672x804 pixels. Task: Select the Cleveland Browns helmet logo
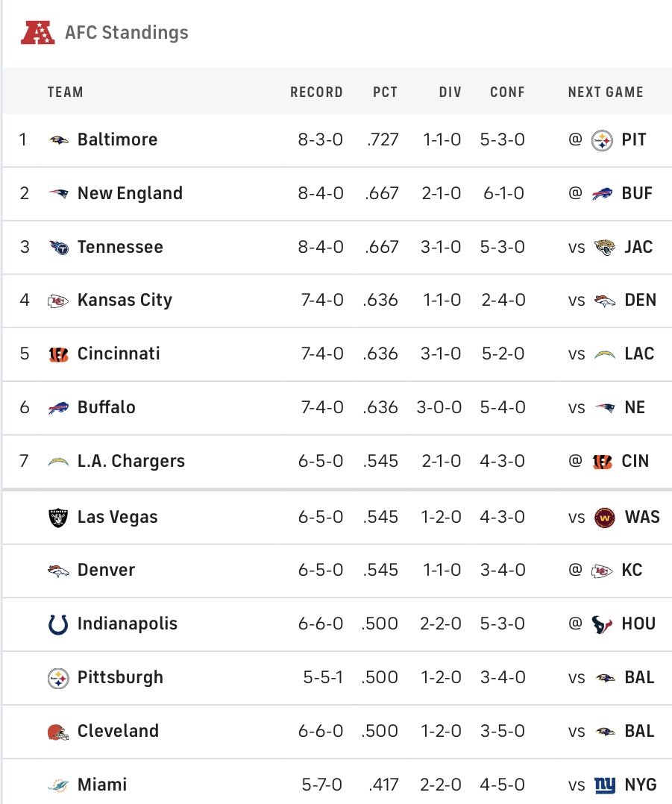click(x=58, y=732)
